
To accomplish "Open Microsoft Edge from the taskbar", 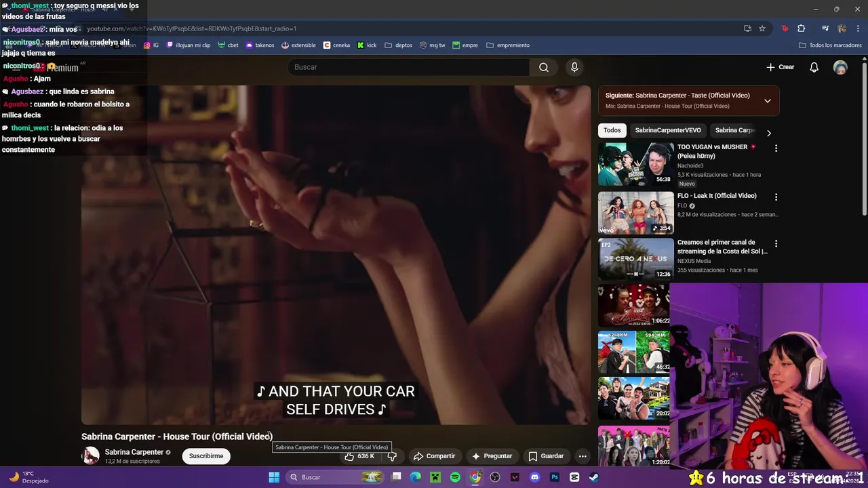I will coord(416,477).
